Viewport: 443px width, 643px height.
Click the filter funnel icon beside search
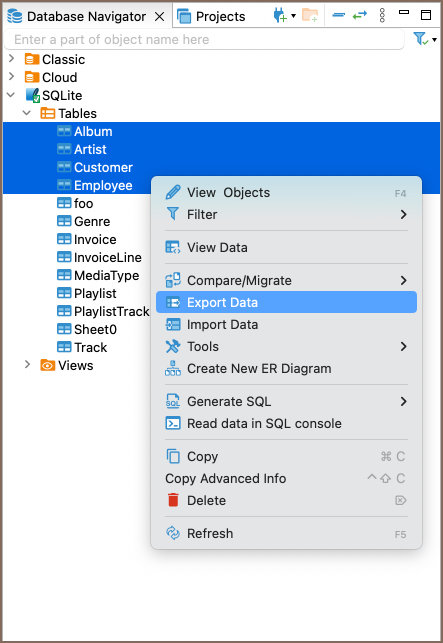click(421, 39)
